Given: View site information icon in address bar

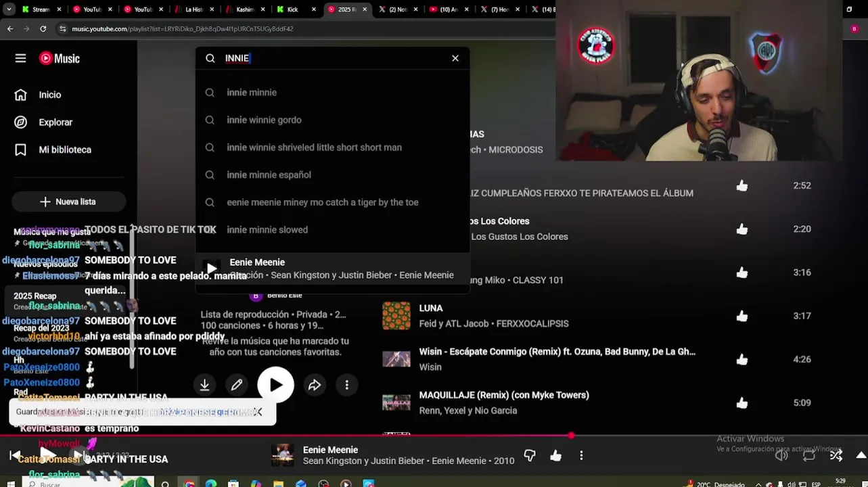Looking at the screenshot, I should point(62,29).
